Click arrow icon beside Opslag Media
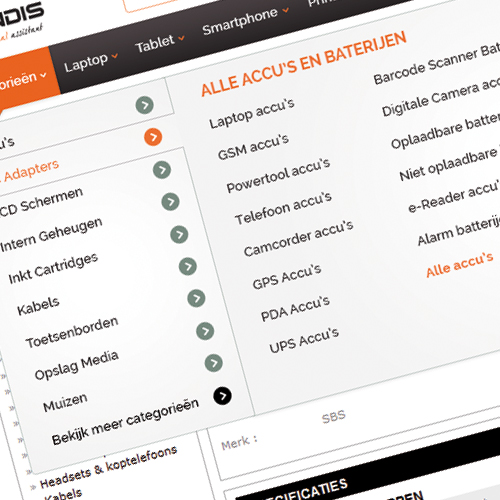The image size is (500, 500). 205,331
